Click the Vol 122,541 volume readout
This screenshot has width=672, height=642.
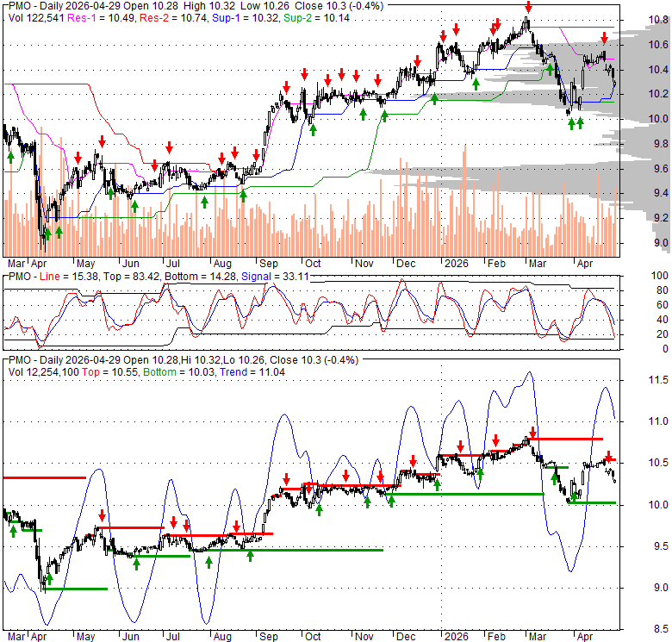point(36,18)
